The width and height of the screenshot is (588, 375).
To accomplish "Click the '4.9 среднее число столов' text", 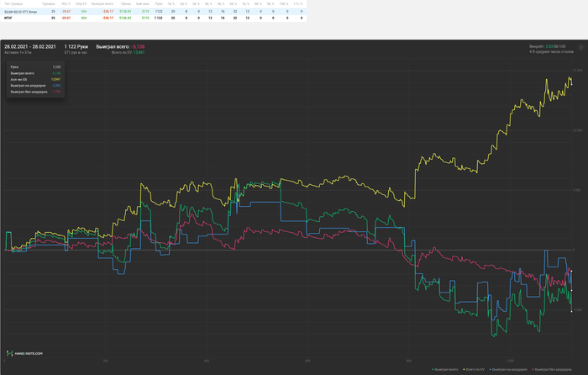I will (551, 52).
